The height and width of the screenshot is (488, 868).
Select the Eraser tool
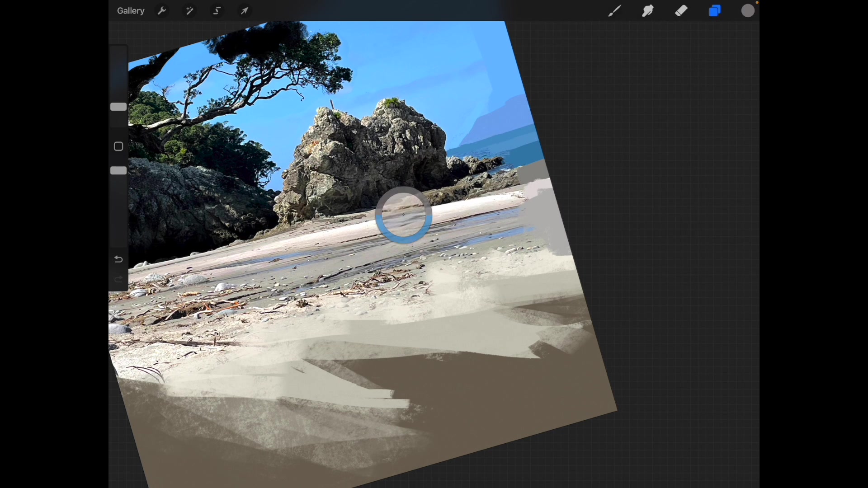(681, 11)
